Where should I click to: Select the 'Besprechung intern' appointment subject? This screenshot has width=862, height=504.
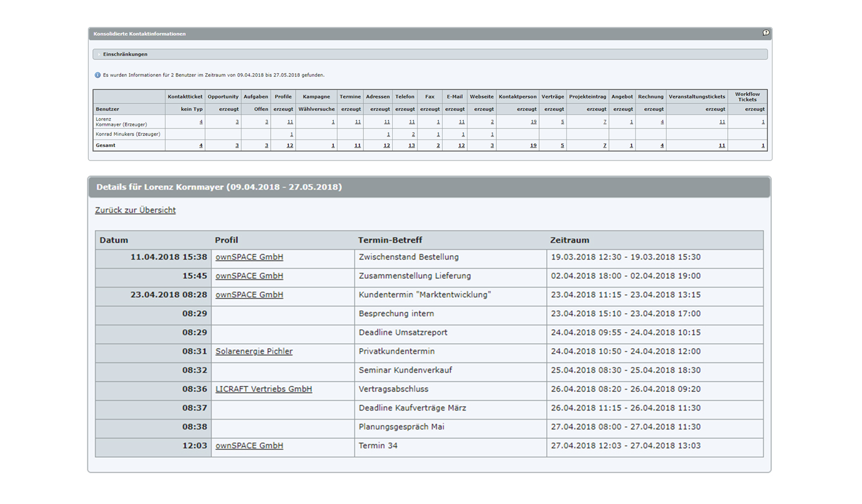coord(397,314)
